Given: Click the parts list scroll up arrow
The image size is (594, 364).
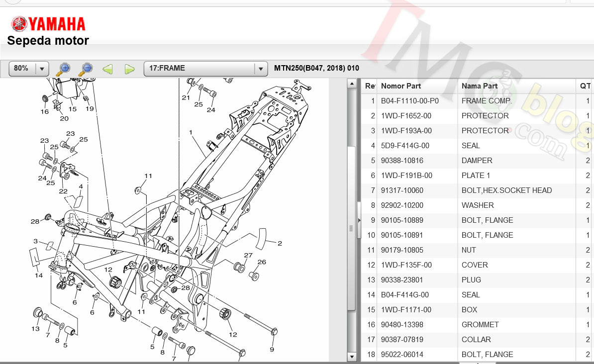Looking at the screenshot, I should [352, 84].
